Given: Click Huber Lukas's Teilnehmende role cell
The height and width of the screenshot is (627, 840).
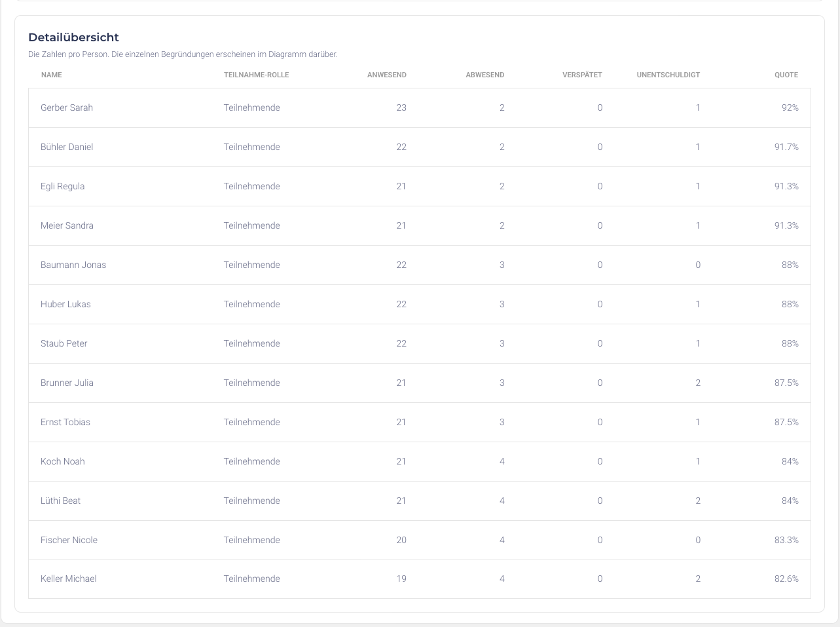Looking at the screenshot, I should 251,304.
